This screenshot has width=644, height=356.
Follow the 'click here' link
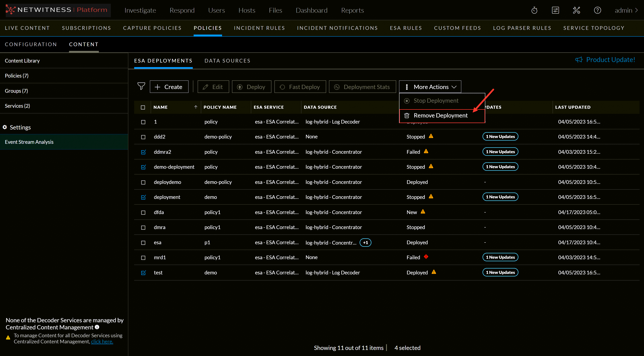tap(102, 342)
